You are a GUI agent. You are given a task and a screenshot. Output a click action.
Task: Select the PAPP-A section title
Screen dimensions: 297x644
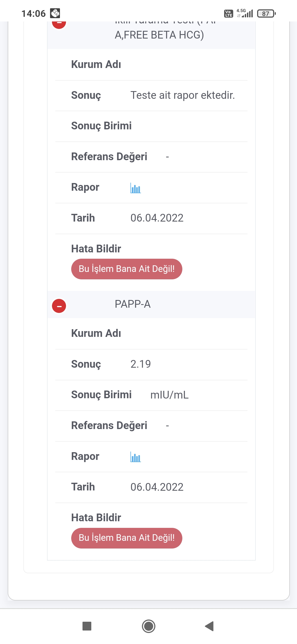(133, 304)
